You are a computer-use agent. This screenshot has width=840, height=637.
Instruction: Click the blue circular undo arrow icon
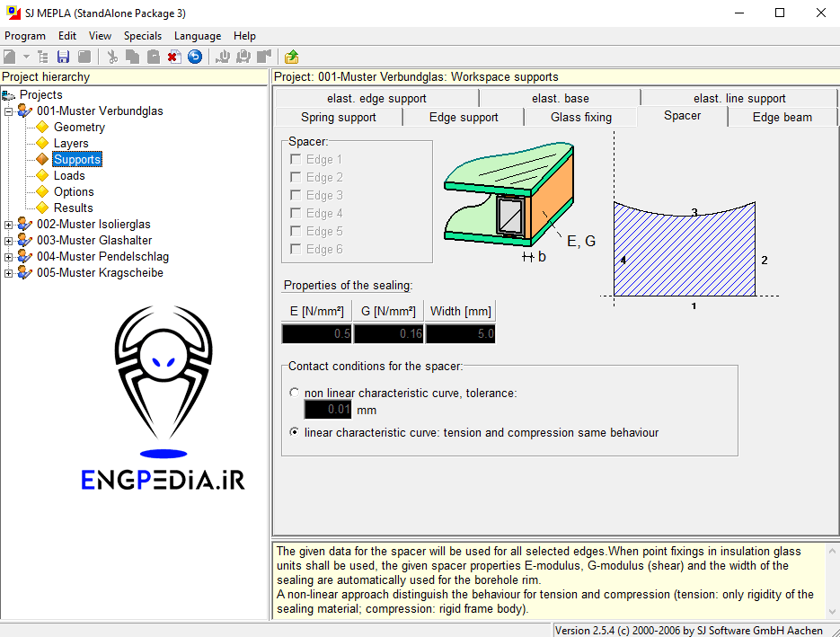click(194, 57)
